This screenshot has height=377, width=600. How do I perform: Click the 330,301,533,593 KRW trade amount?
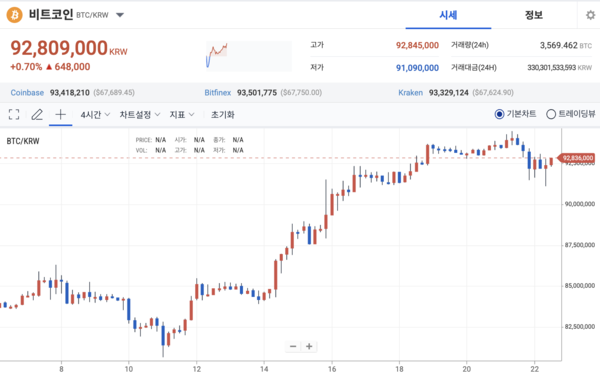[559, 68]
